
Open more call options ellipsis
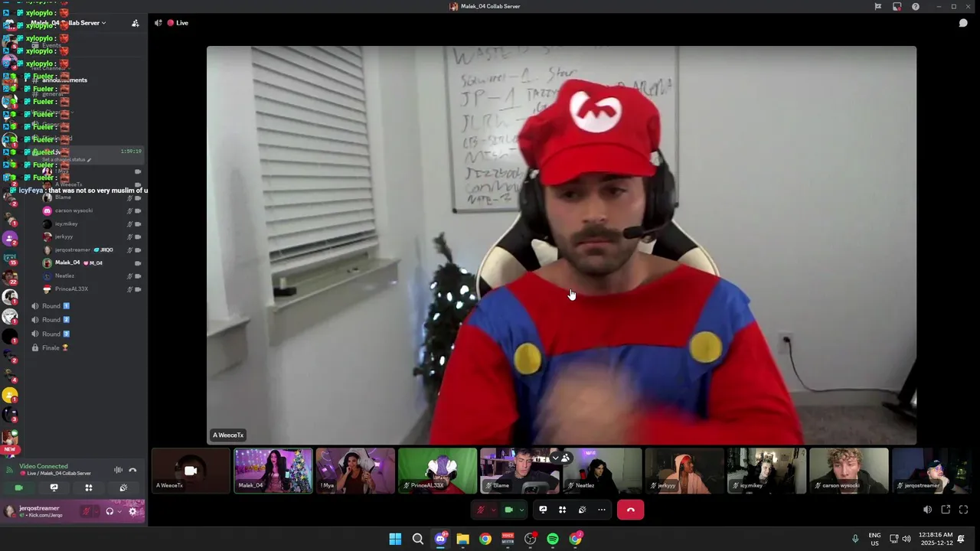pos(602,510)
